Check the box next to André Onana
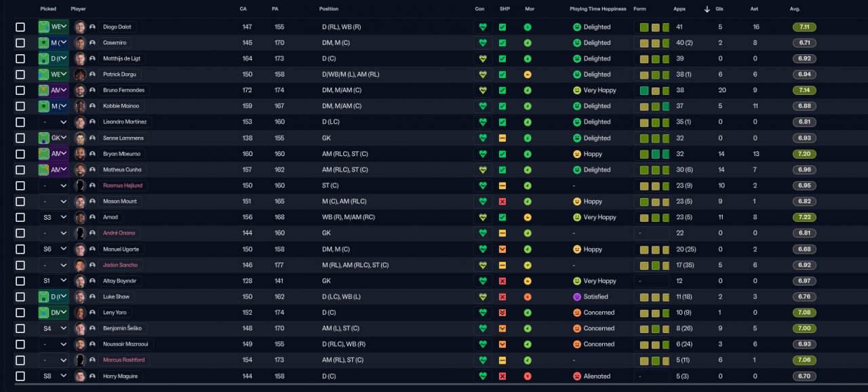The height and width of the screenshot is (392, 868). (20, 233)
